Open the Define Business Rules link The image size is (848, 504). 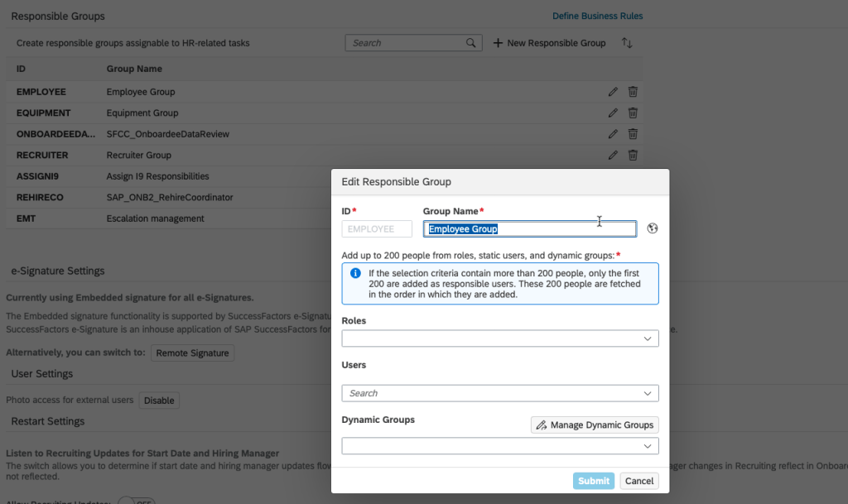coord(597,16)
